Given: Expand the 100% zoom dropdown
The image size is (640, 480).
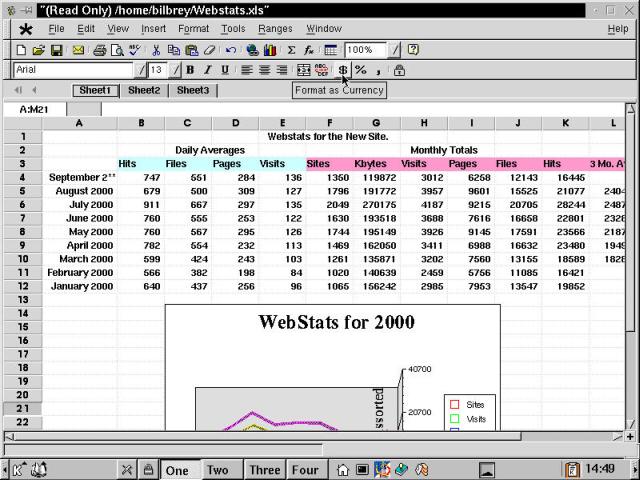Looking at the screenshot, I should pos(395,50).
